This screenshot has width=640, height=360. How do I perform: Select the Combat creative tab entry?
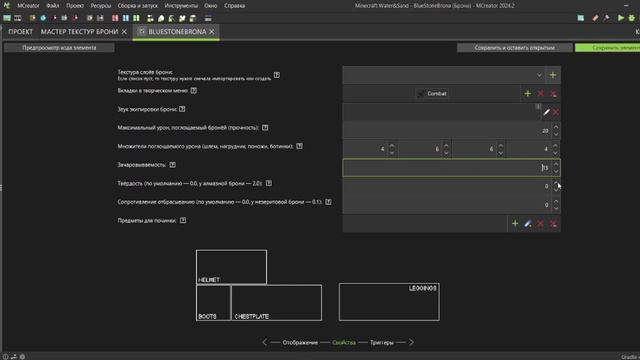(433, 94)
